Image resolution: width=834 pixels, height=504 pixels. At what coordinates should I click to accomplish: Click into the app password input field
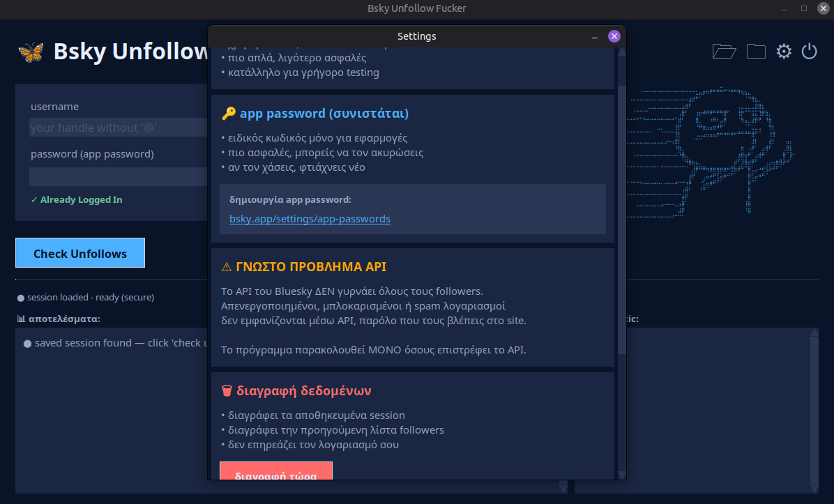pyautogui.click(x=117, y=176)
